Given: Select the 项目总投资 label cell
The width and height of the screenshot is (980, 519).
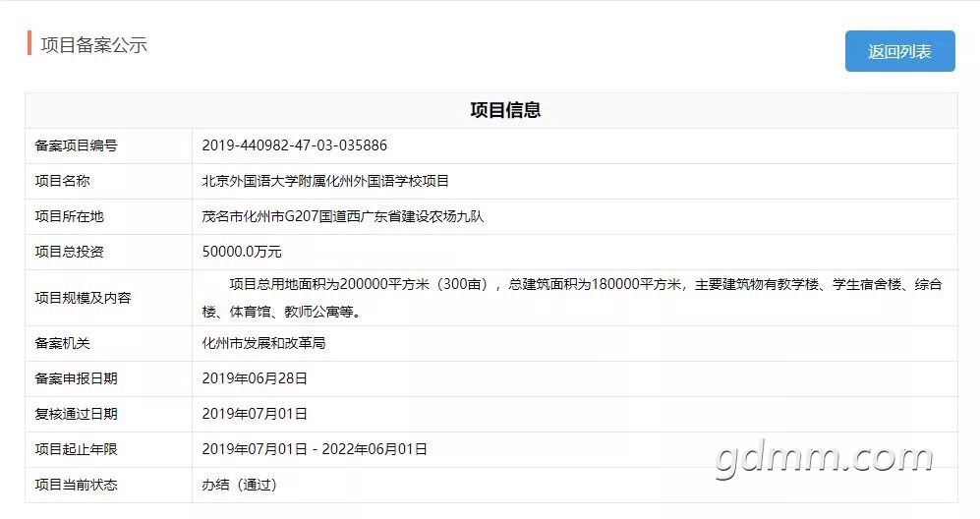Looking at the screenshot, I should pyautogui.click(x=108, y=252).
